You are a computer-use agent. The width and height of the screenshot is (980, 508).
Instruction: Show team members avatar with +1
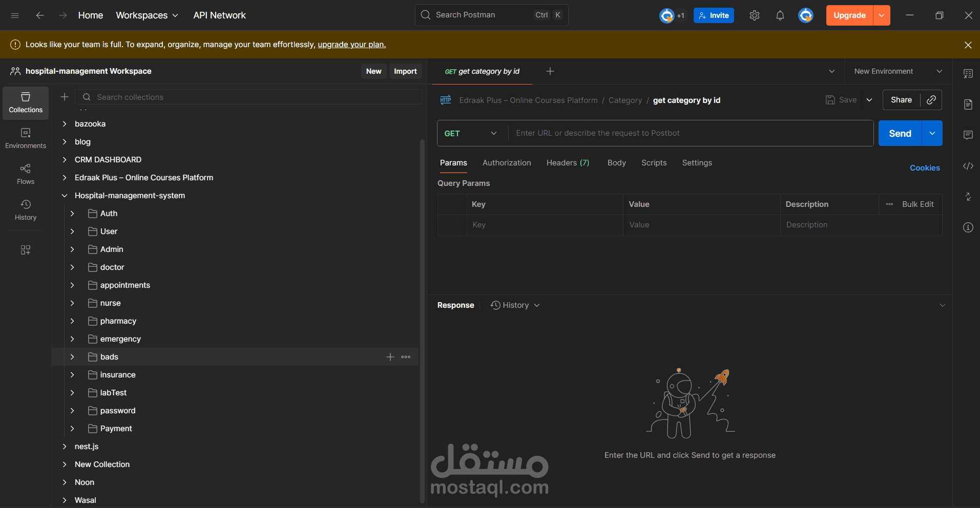tap(672, 16)
